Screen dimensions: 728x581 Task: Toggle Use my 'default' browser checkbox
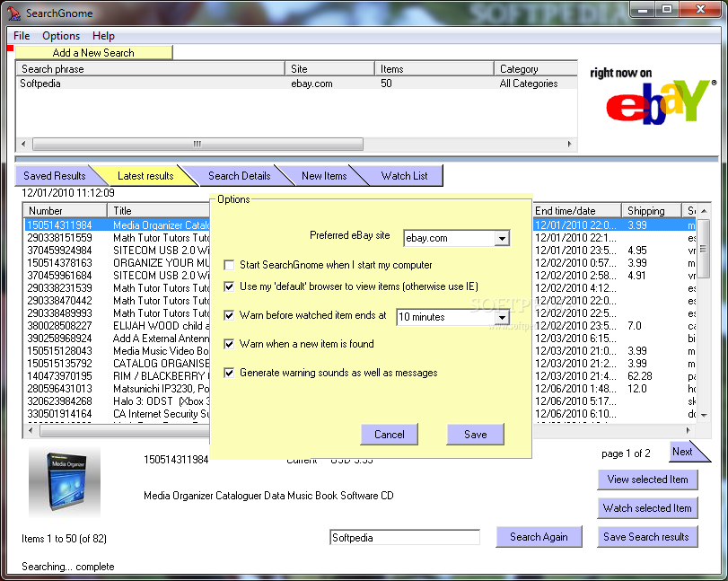point(229,286)
